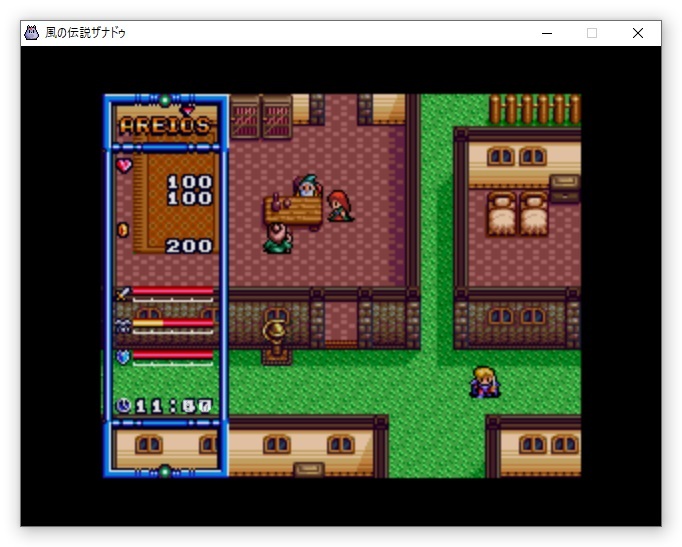Click the app icon in the title bar
This screenshot has height=547, width=682.
pos(31,33)
